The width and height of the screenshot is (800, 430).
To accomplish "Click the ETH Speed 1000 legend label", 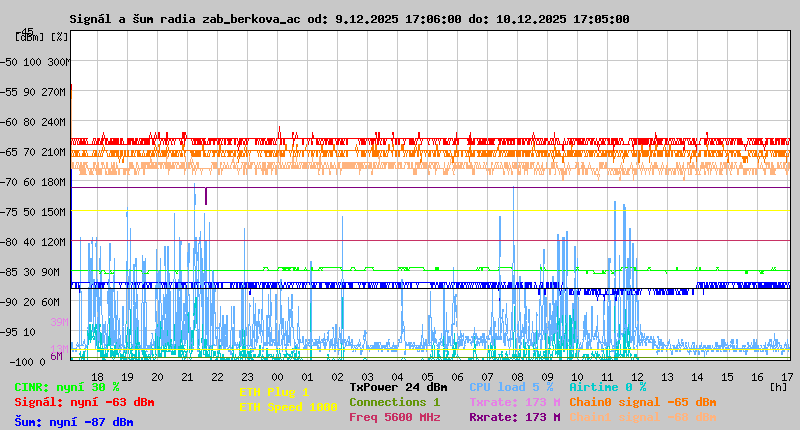I will pos(288,407).
